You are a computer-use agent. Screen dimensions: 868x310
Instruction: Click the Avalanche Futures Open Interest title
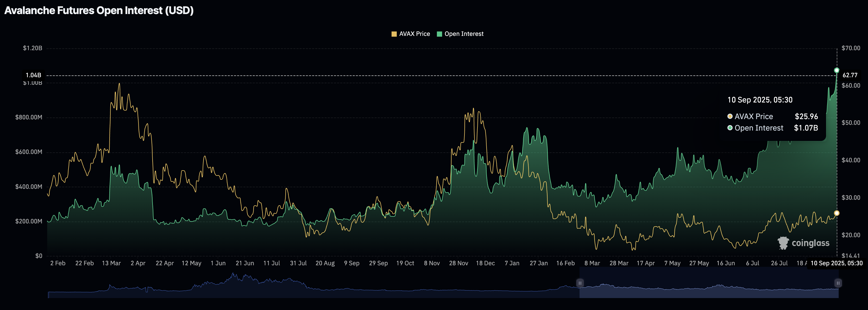click(x=99, y=10)
